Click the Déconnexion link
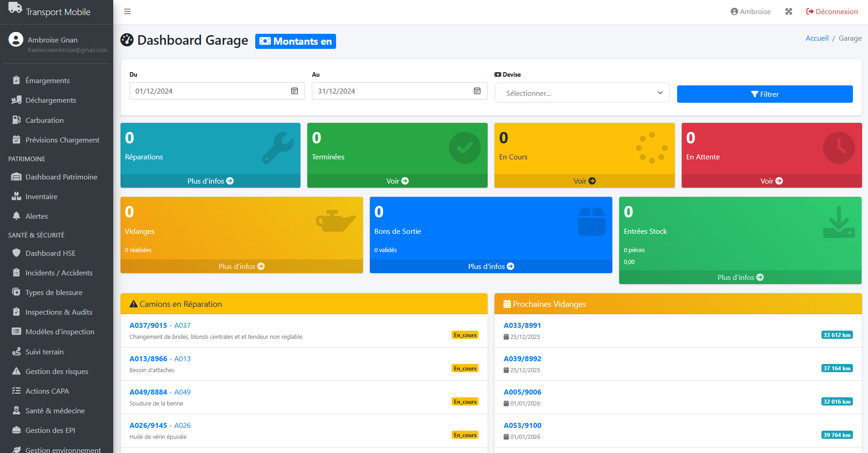This screenshot has height=453, width=868. pyautogui.click(x=832, y=12)
